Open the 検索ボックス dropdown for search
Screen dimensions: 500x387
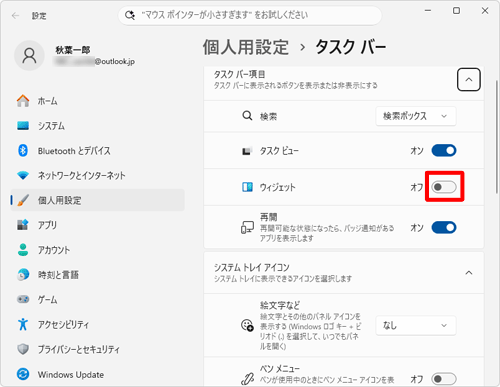[x=416, y=116]
